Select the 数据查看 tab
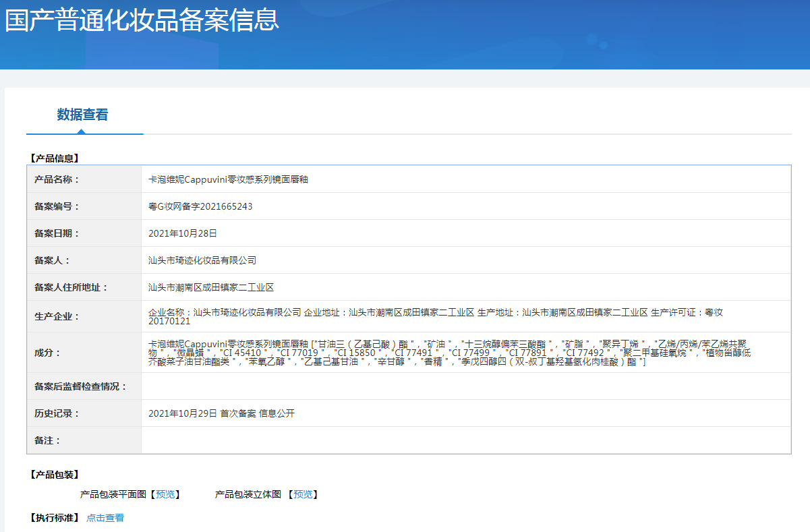 [82, 115]
